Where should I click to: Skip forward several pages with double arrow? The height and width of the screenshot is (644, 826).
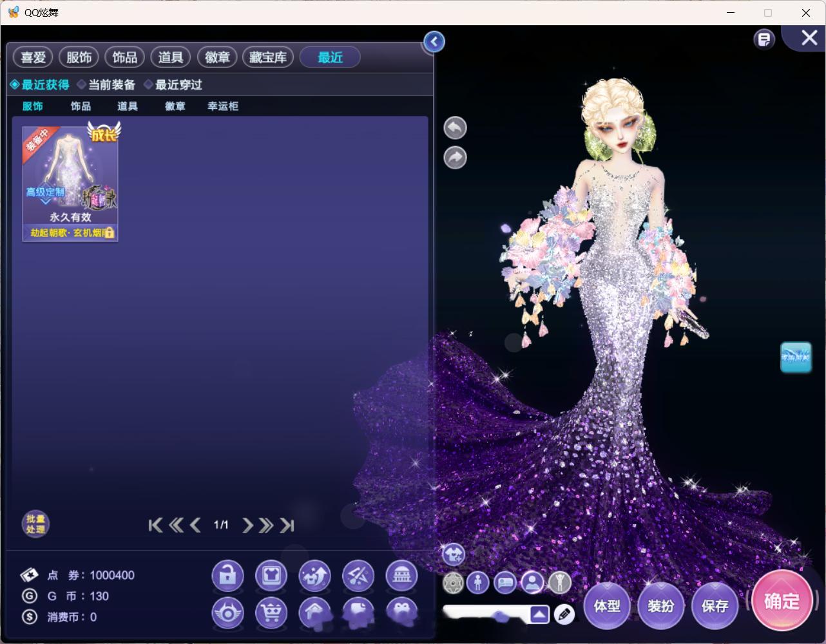click(266, 526)
